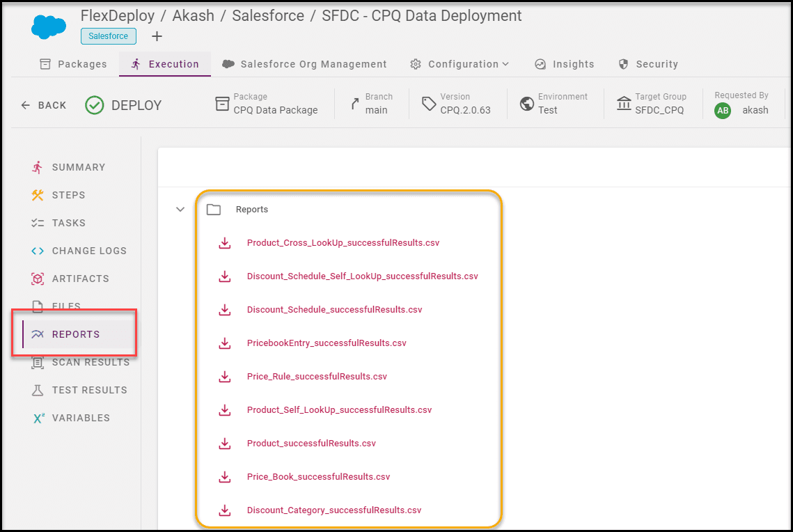Screen dimensions: 793x532
Task: Click the Package archive icon
Action: click(223, 104)
